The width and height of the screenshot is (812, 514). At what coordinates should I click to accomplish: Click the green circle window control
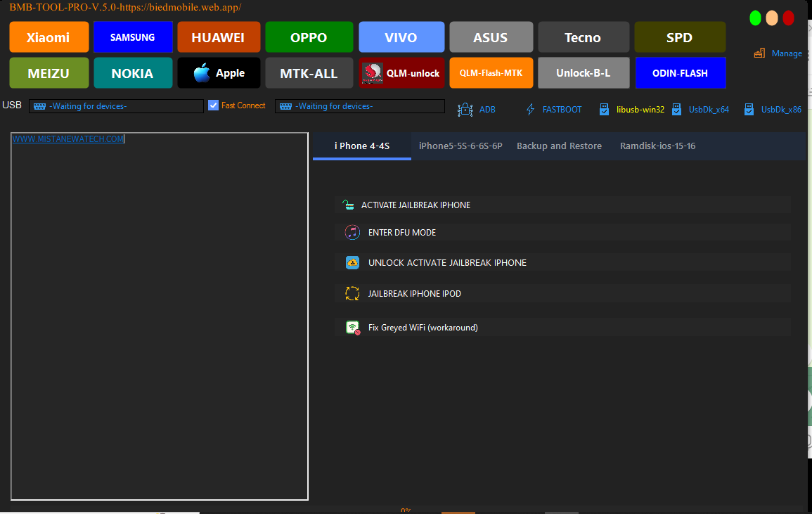(756, 18)
